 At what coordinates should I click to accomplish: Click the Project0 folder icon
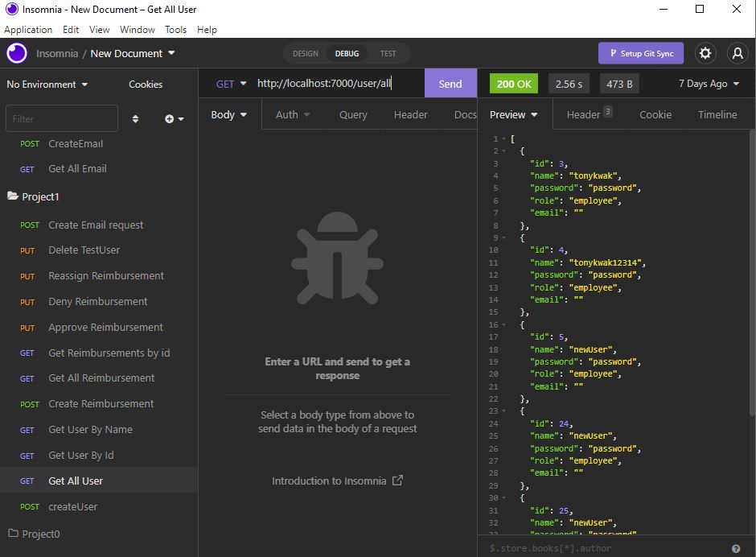coord(14,534)
